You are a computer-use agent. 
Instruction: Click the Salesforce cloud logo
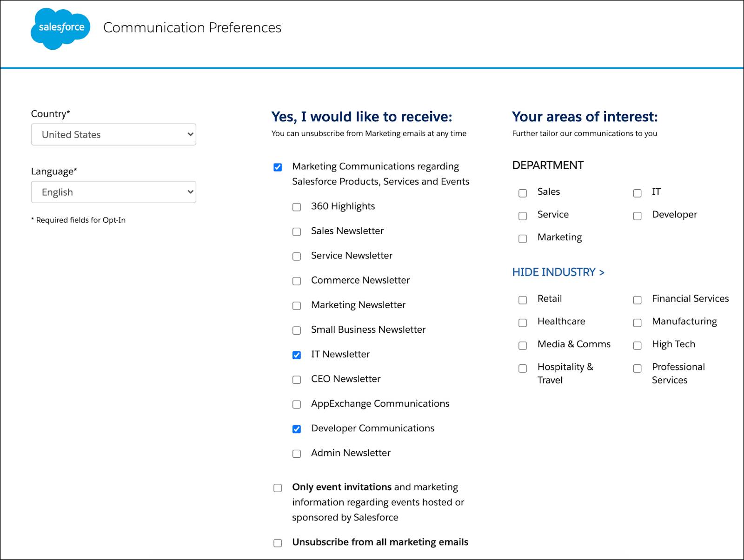[60, 28]
